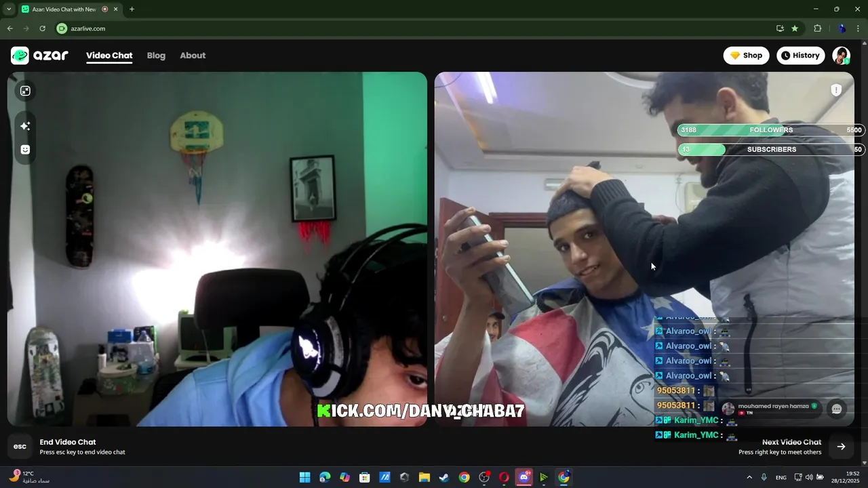Open the weather widget showing 12°C

coord(30,477)
